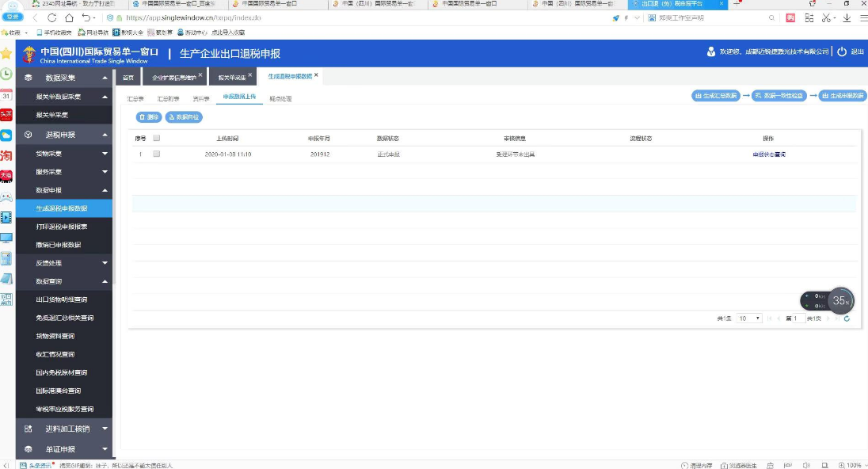Close the 生成退税申报数据 tab
Image resolution: width=868 pixels, height=469 pixels.
[316, 74]
